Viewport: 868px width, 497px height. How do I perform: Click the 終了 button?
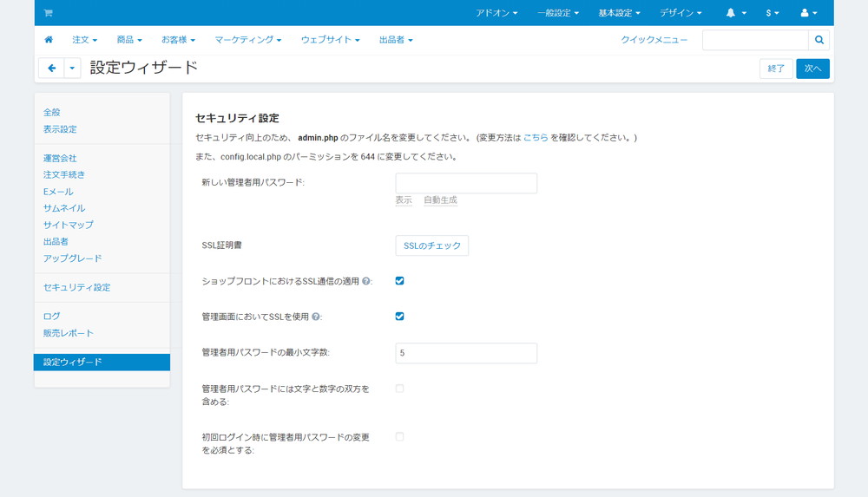776,69
